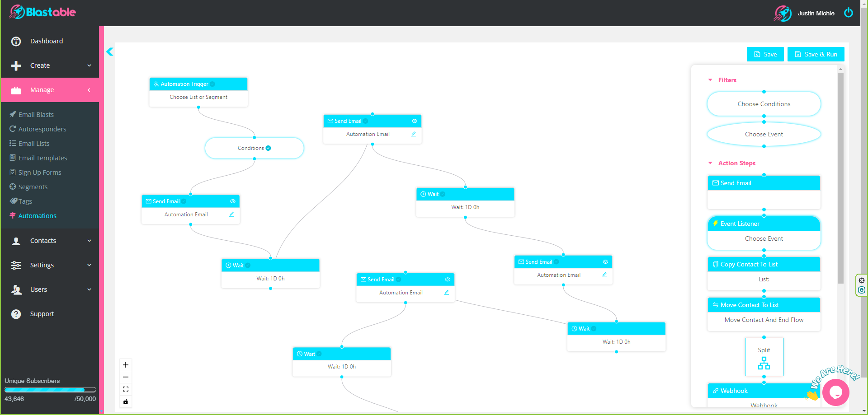
Task: Collapse the Action Steps section
Action: pyautogui.click(x=710, y=163)
